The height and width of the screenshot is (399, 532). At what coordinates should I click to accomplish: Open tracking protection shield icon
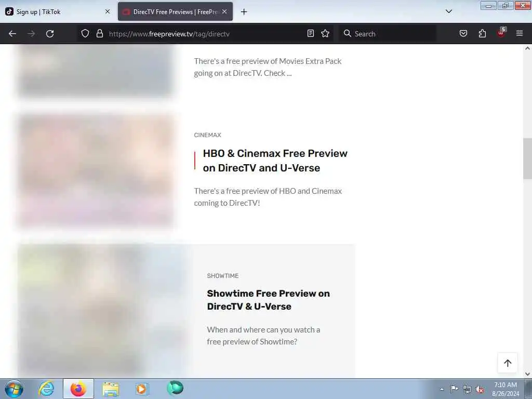(x=85, y=34)
